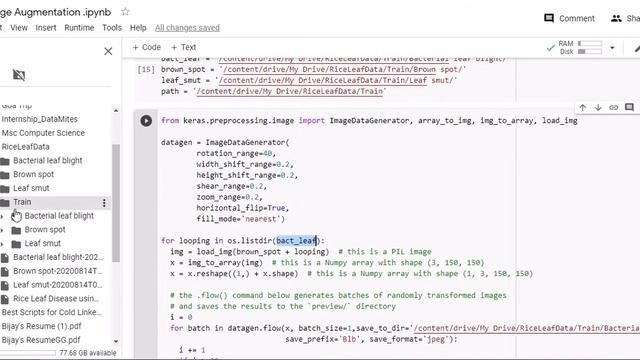This screenshot has height=360, width=640.
Task: Click the Share people icon
Action: pos(616,18)
